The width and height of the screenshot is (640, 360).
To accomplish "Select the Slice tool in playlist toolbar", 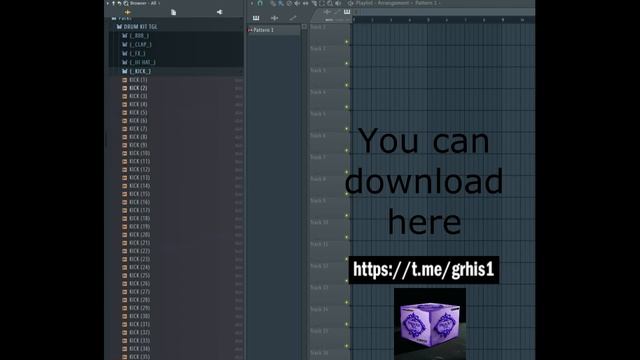I will tap(314, 3).
